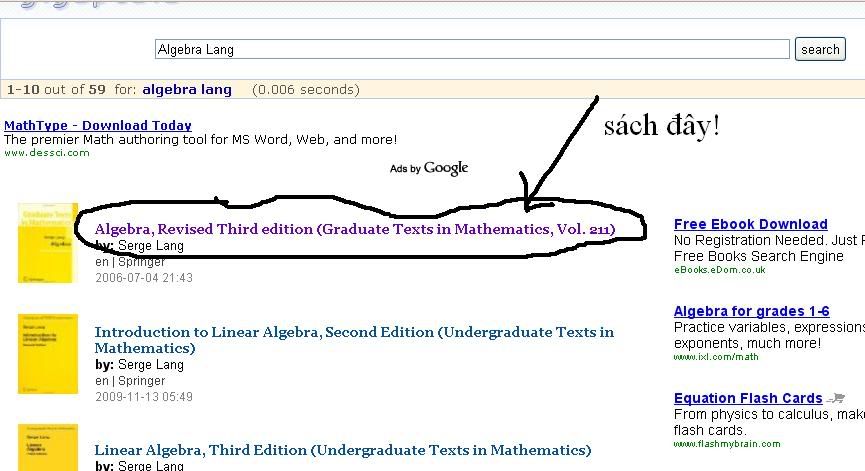This screenshot has width=865, height=471.
Task: Click by: Serge Lang under Introduction to Linear Algebra
Action: [139, 365]
